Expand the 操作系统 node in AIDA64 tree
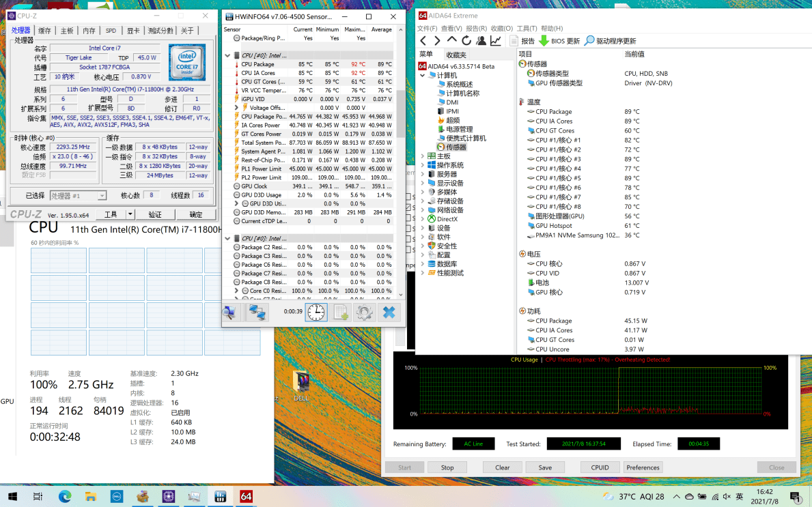 [422, 165]
